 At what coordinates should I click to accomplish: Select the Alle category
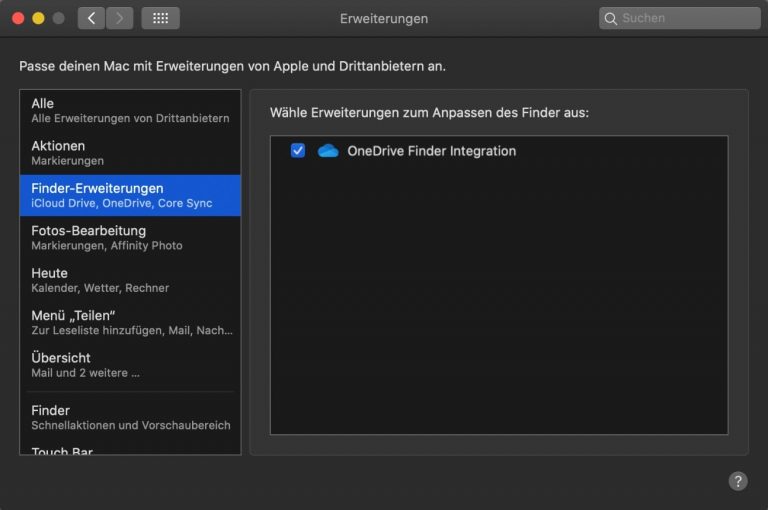point(130,110)
